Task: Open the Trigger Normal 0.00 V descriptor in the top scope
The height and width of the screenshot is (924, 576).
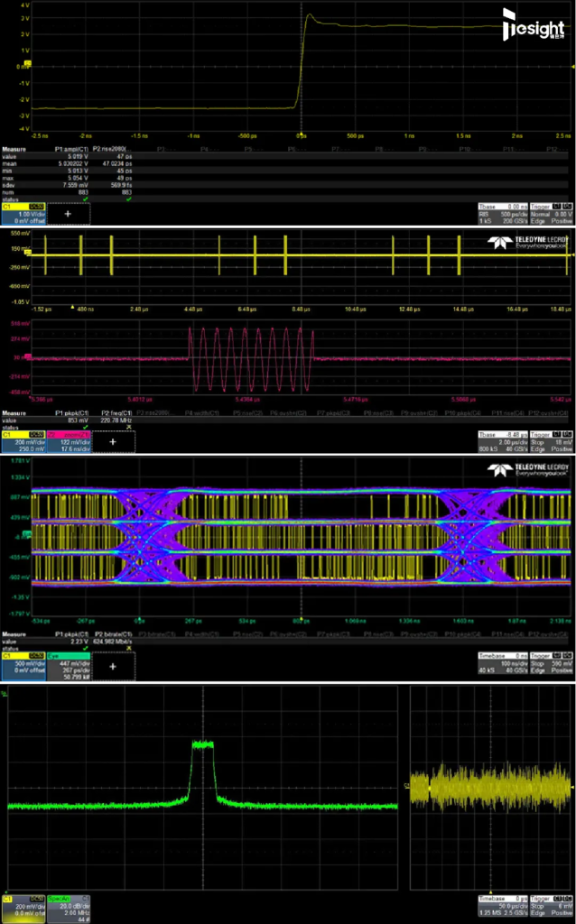Action: coord(552,213)
